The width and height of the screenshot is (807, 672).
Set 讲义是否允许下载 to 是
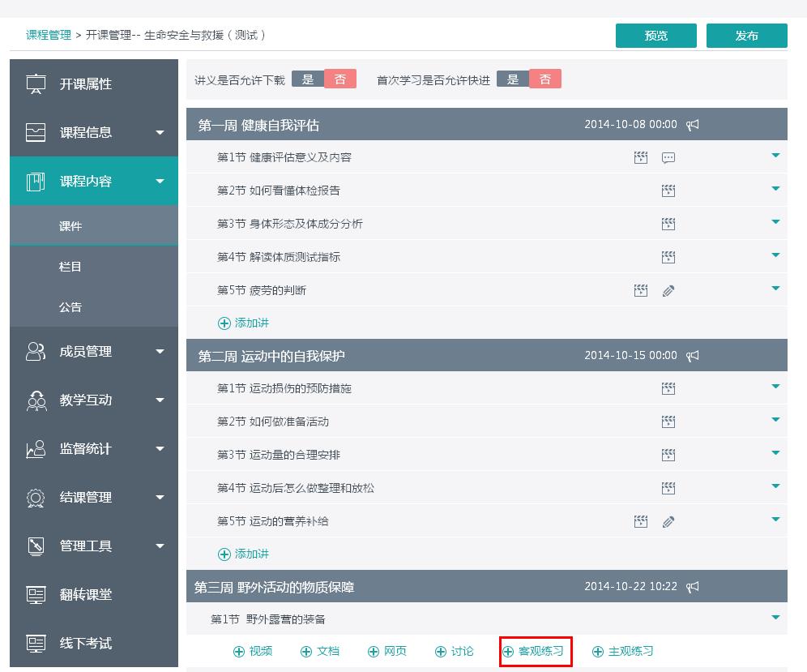[x=308, y=79]
